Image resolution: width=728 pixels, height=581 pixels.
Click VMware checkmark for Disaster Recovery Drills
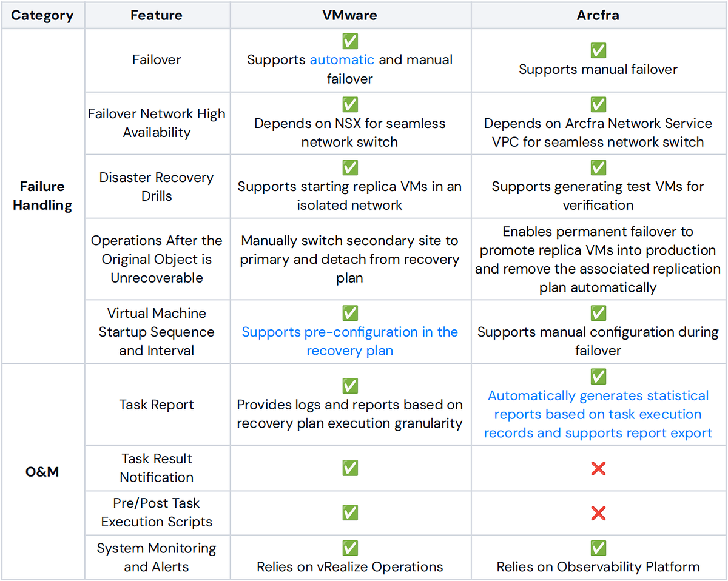tap(350, 167)
